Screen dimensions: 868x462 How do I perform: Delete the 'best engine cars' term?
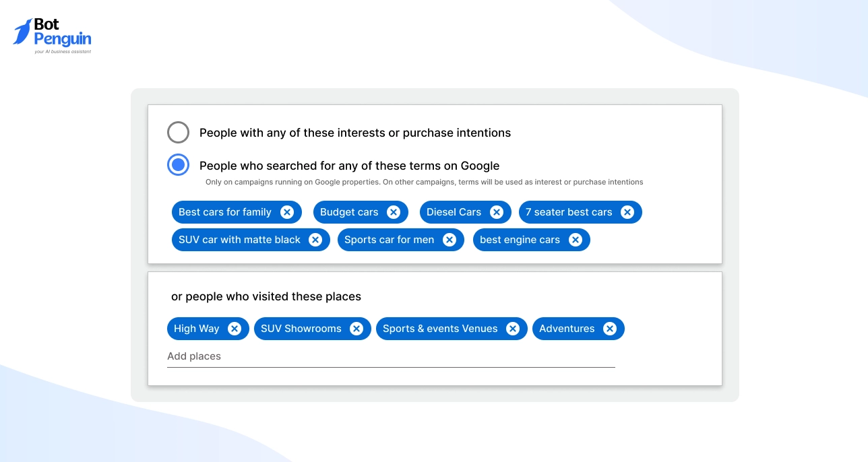click(x=576, y=240)
